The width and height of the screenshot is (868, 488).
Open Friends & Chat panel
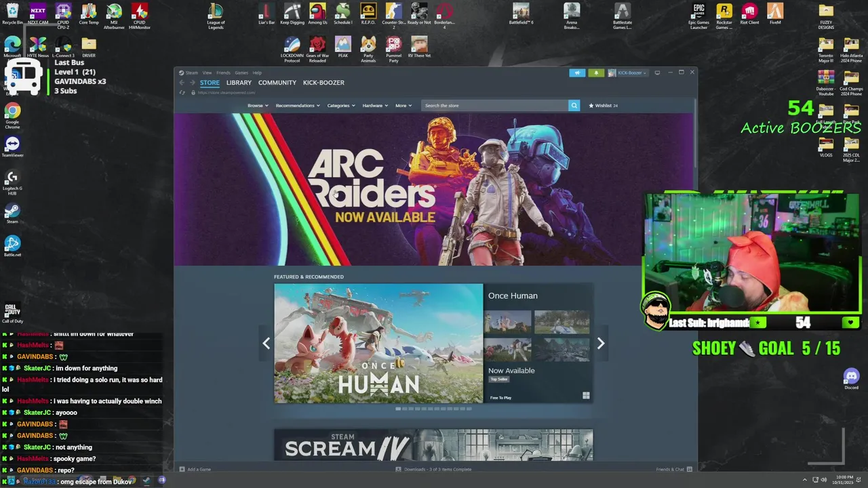tap(673, 469)
